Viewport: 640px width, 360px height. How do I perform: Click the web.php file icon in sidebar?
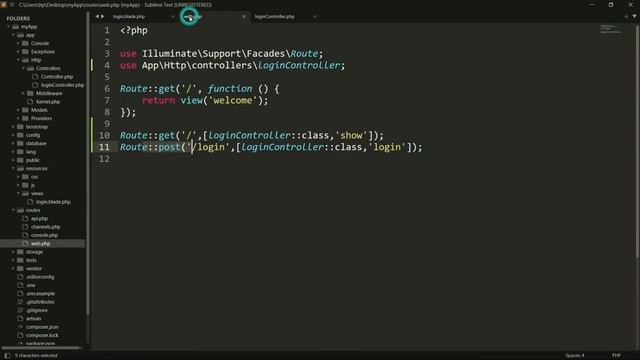tap(25, 243)
